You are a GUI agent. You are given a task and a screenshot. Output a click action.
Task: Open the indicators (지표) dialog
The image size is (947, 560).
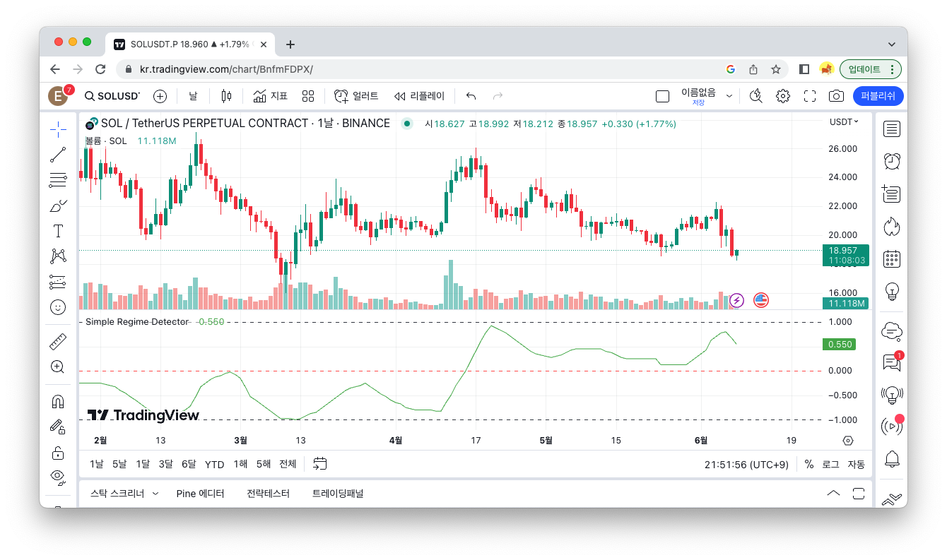pyautogui.click(x=270, y=96)
